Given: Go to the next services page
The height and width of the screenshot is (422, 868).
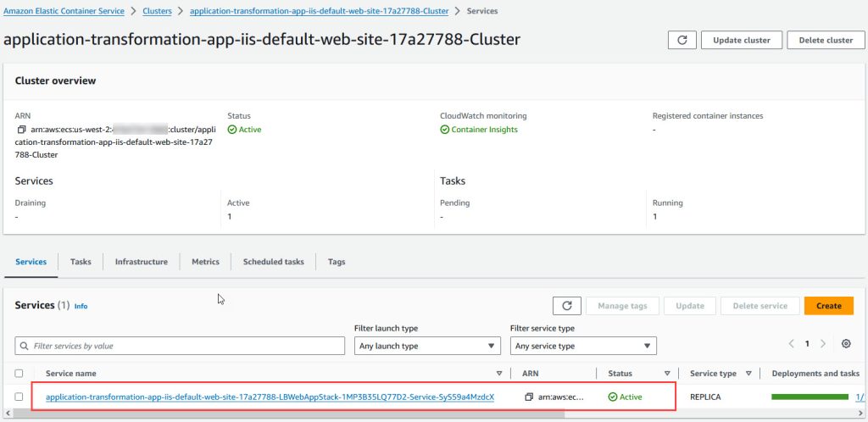Looking at the screenshot, I should [823, 343].
